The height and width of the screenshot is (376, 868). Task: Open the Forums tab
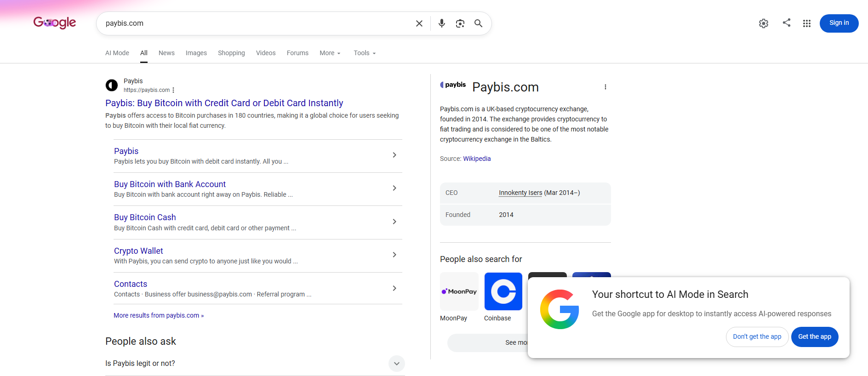tap(297, 53)
